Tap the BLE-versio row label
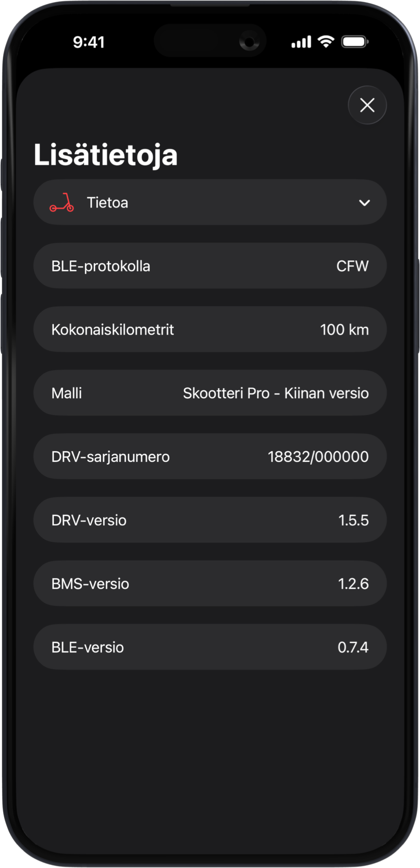The width and height of the screenshot is (420, 868). pos(88,648)
